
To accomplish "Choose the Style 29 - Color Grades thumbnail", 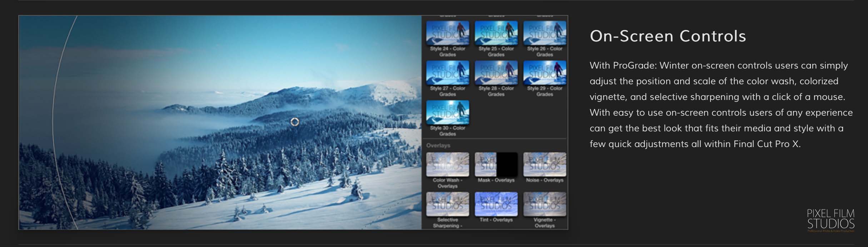I will coord(545,73).
